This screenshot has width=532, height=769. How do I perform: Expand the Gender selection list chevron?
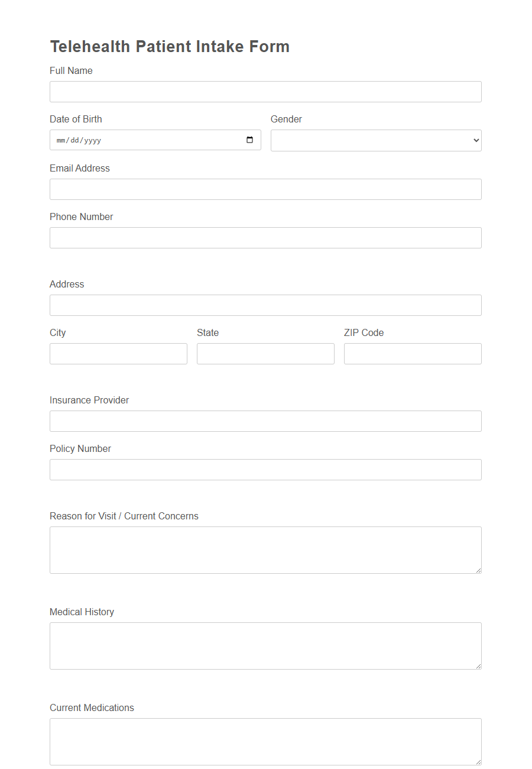click(x=475, y=140)
